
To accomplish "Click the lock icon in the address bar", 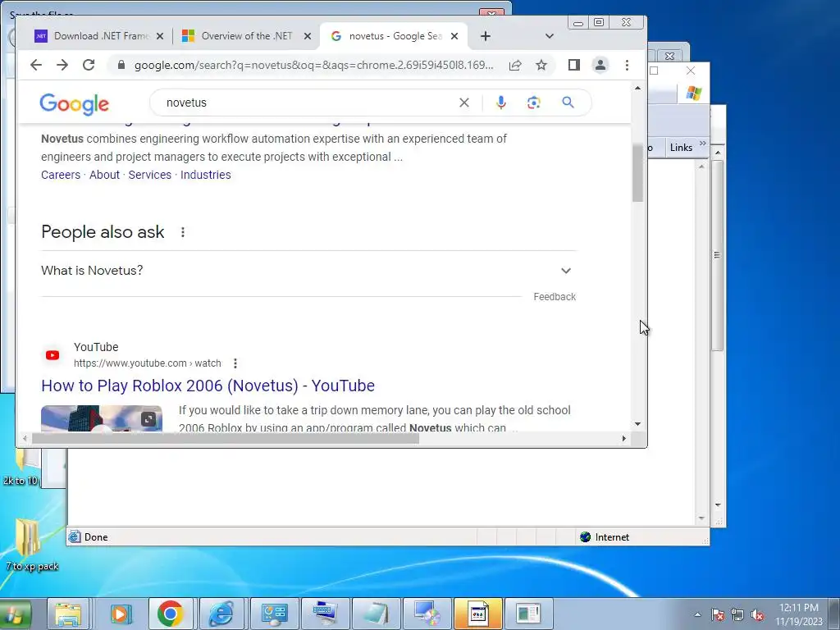I will 121,65.
